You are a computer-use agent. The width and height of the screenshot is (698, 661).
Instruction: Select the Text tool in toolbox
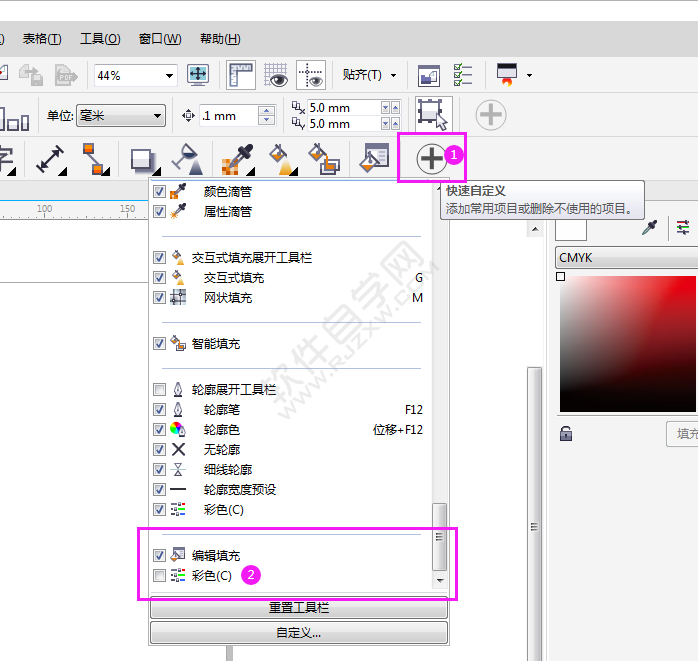[x=8, y=160]
